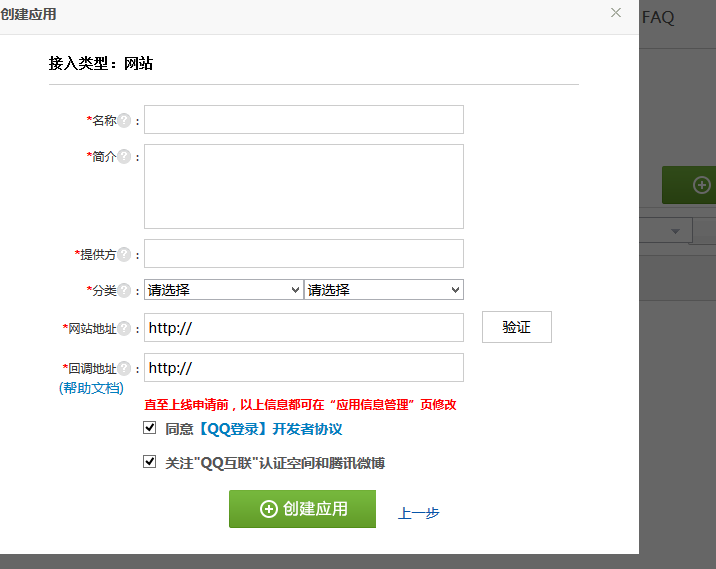Focus the 网站地址 URL field
Viewport: 716px width, 569px height.
(304, 327)
